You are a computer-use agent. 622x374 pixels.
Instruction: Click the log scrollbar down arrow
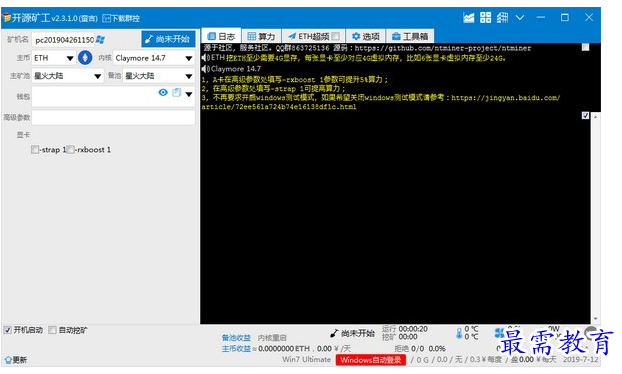[595, 319]
